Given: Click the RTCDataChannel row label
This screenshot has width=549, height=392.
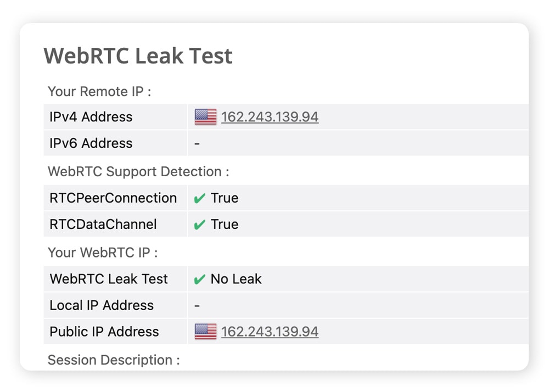Looking at the screenshot, I should (102, 224).
